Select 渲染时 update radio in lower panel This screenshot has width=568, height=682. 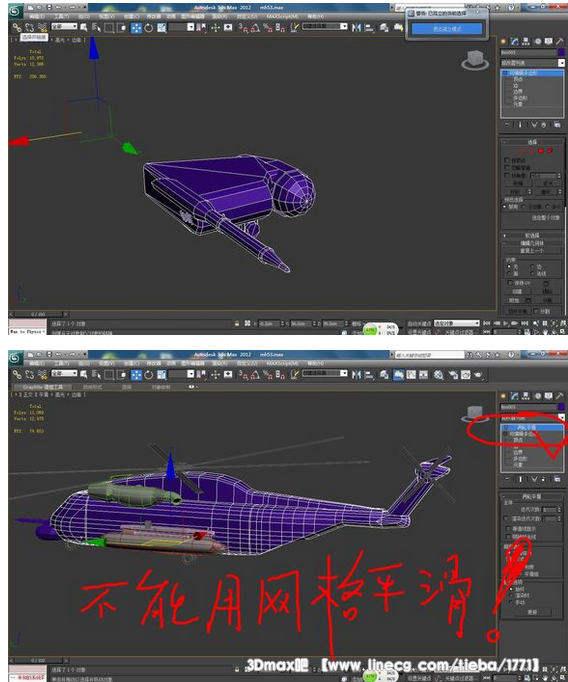[x=511, y=596]
